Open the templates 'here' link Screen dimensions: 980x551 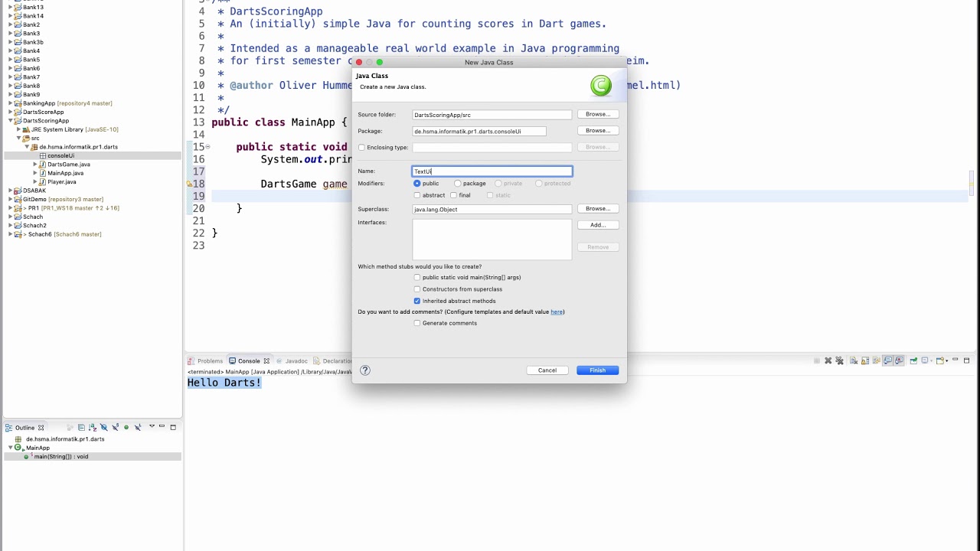557,312
